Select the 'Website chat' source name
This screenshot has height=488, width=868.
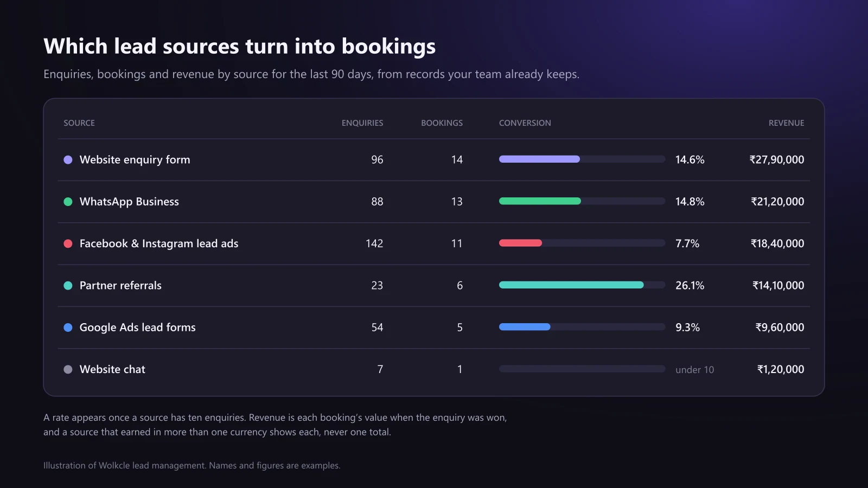point(112,369)
